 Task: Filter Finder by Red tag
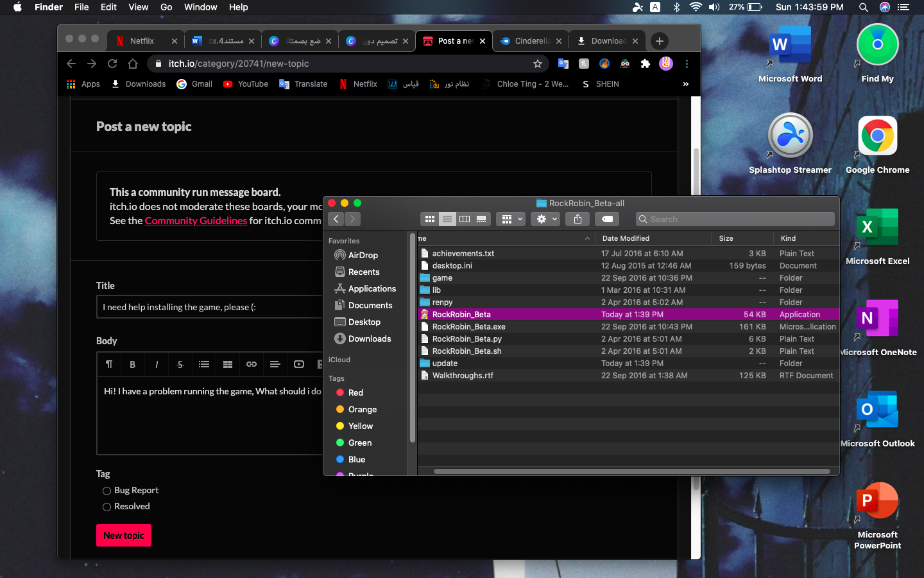[x=350, y=392]
